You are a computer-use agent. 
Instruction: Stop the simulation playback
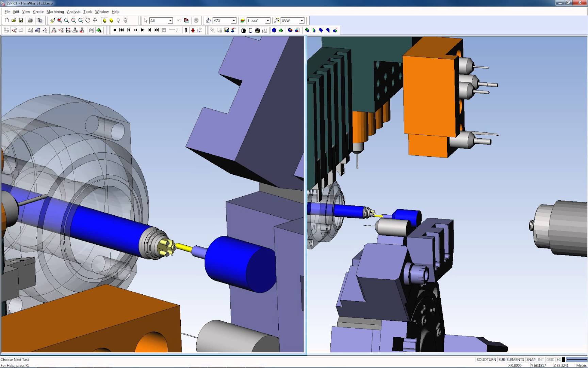tap(115, 30)
